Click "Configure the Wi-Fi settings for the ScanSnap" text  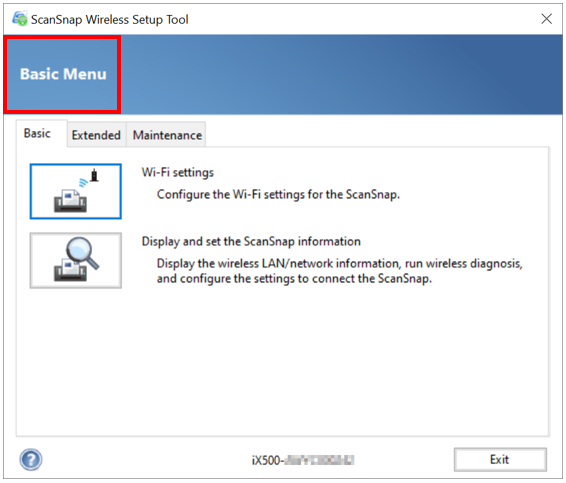[278, 195]
